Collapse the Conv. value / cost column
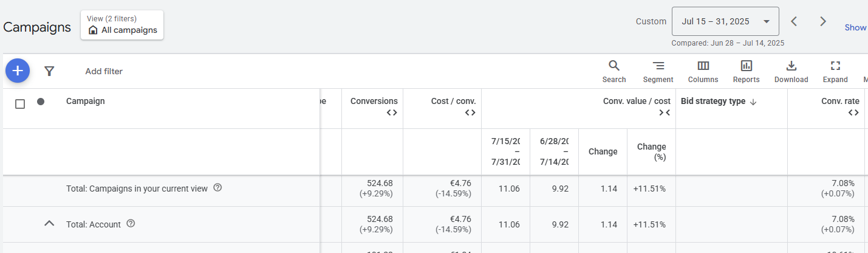This screenshot has width=868, height=253. (665, 113)
